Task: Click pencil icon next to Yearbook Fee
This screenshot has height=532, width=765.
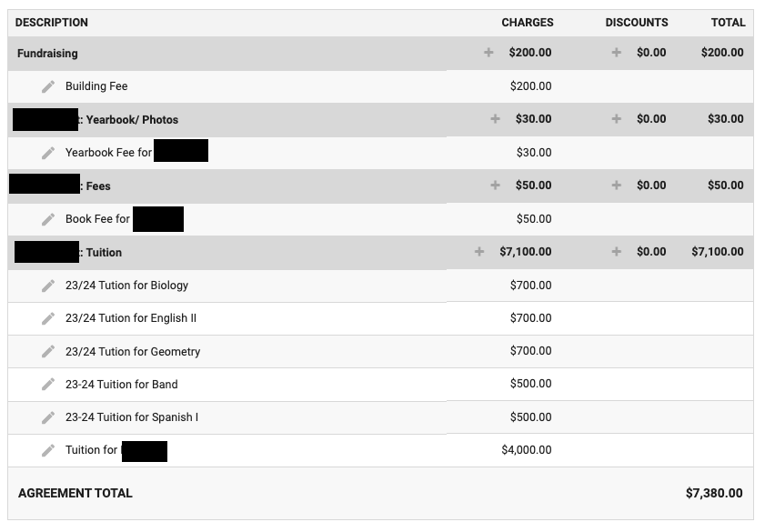Action: (x=48, y=153)
